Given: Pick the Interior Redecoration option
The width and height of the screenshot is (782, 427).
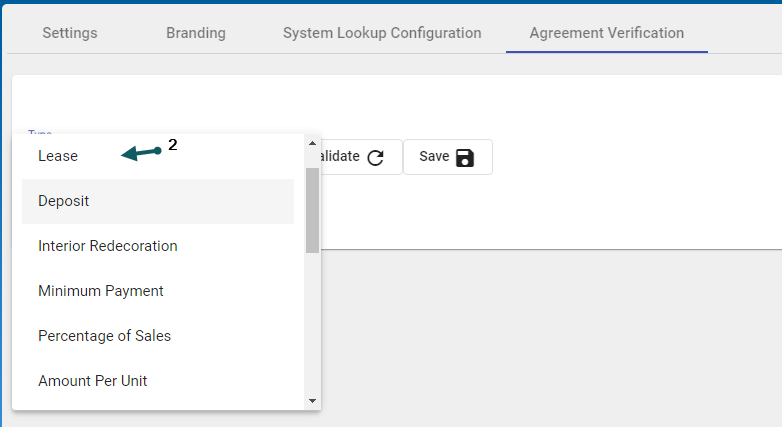Looking at the screenshot, I should pos(108,246).
